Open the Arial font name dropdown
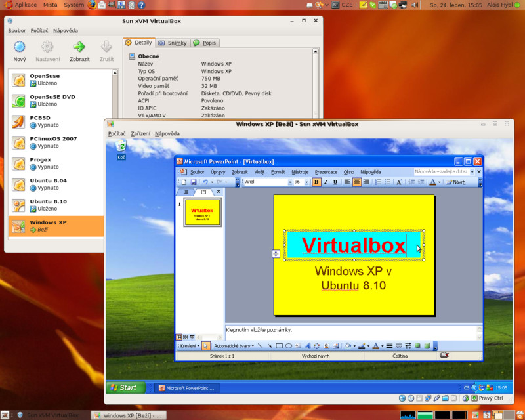The width and height of the screenshot is (525, 420). pyautogui.click(x=290, y=182)
